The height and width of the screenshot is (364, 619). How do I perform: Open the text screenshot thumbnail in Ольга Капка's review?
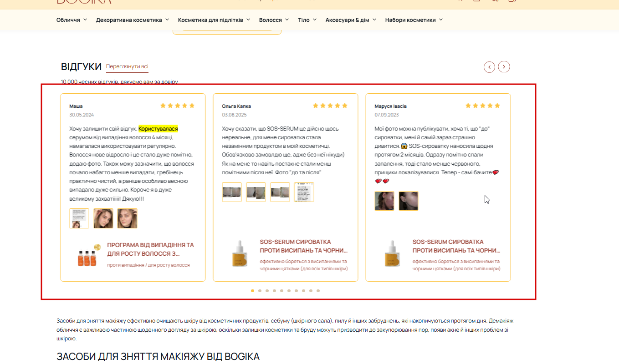304,192
